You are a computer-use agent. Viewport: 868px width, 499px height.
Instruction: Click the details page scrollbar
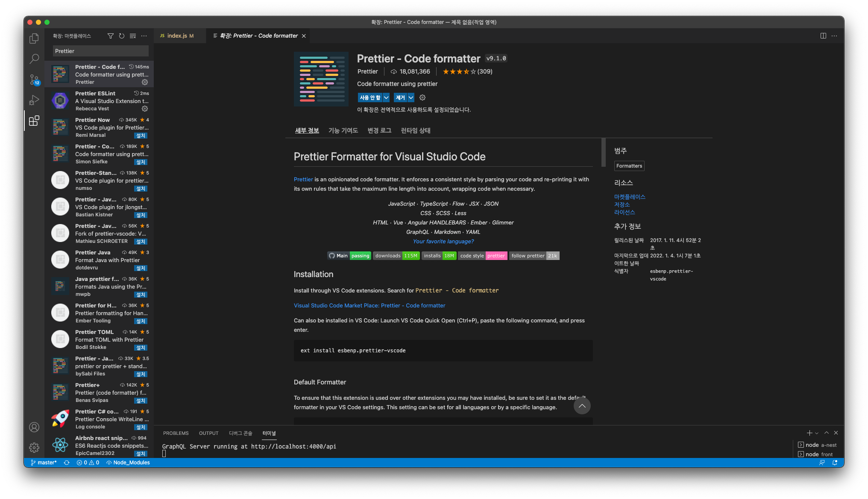pos(603,152)
